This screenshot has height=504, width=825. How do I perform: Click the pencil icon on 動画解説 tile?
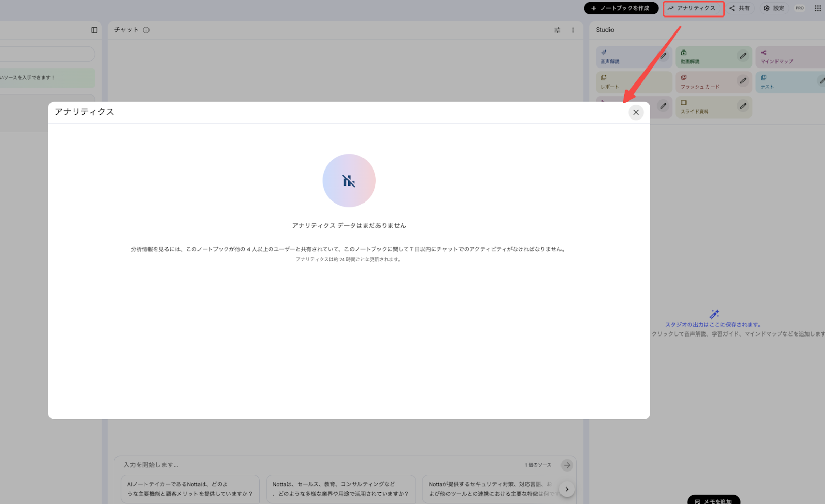click(743, 56)
